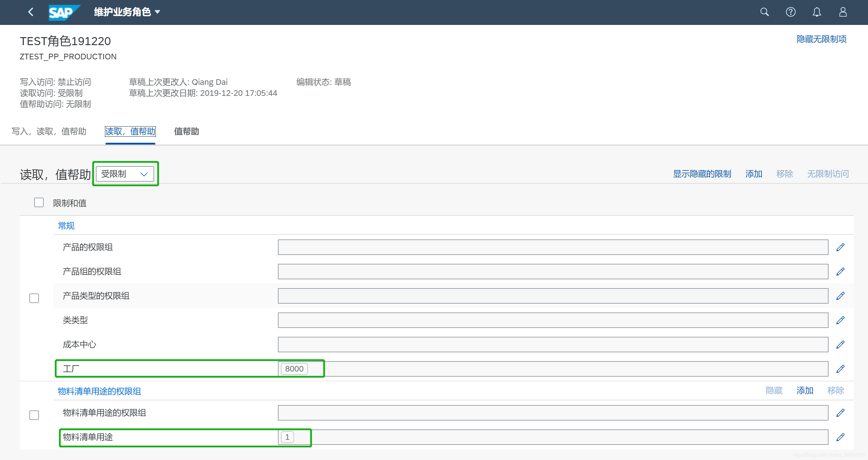Open the 受限制 access dropdown
This screenshot has width=868, height=460.
[x=125, y=174]
